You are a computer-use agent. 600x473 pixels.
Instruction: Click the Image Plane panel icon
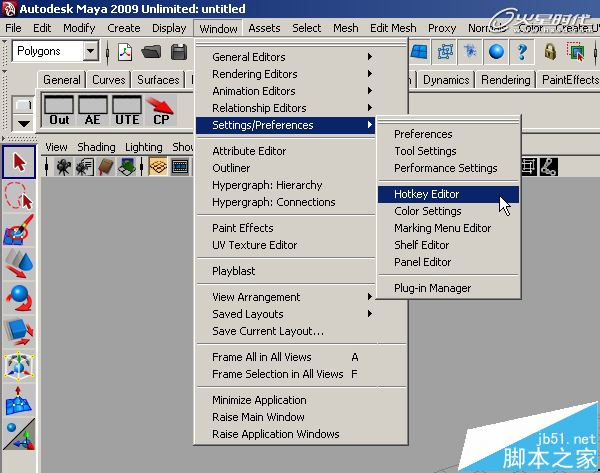(127, 167)
